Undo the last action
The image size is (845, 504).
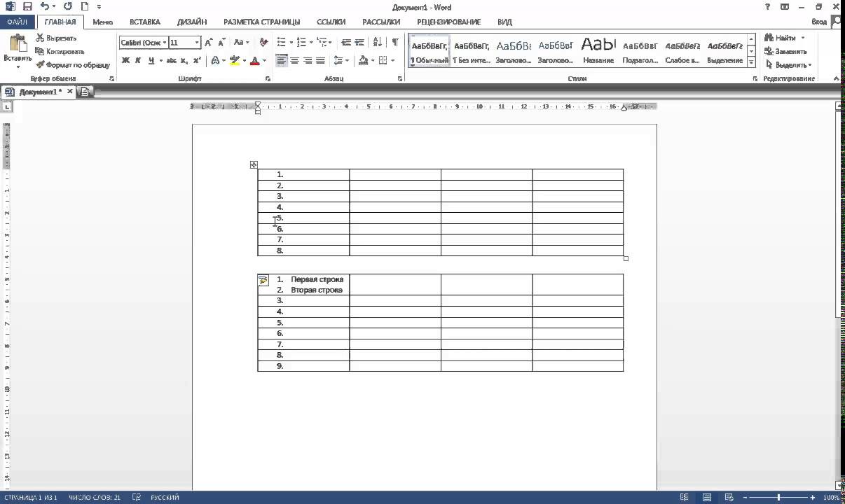45,6
